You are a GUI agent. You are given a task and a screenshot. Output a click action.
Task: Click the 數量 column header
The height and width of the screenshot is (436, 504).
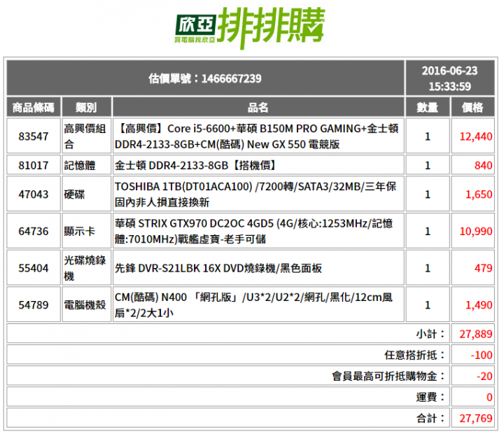[x=427, y=107]
